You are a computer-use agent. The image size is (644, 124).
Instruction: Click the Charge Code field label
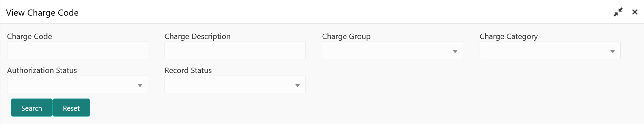[x=29, y=36]
